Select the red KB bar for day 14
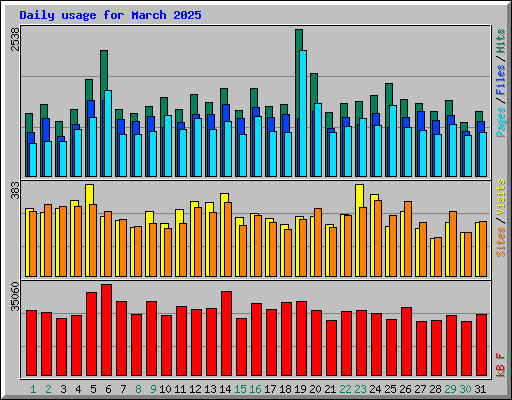Image resolution: width=512 pixels, height=400 pixels. point(227,333)
